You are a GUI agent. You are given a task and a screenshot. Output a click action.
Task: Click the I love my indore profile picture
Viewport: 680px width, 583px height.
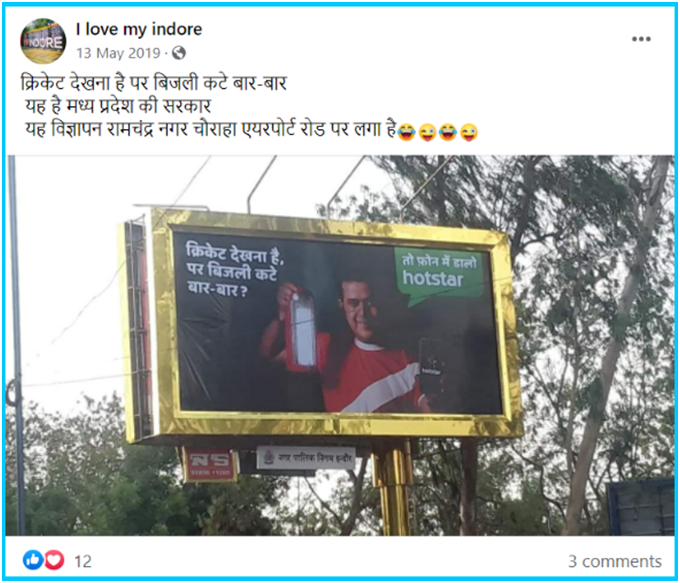click(x=43, y=41)
